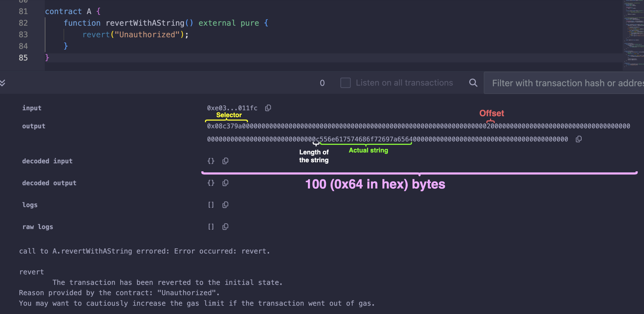
Task: Click the copy icon next to input
Action: tap(268, 108)
